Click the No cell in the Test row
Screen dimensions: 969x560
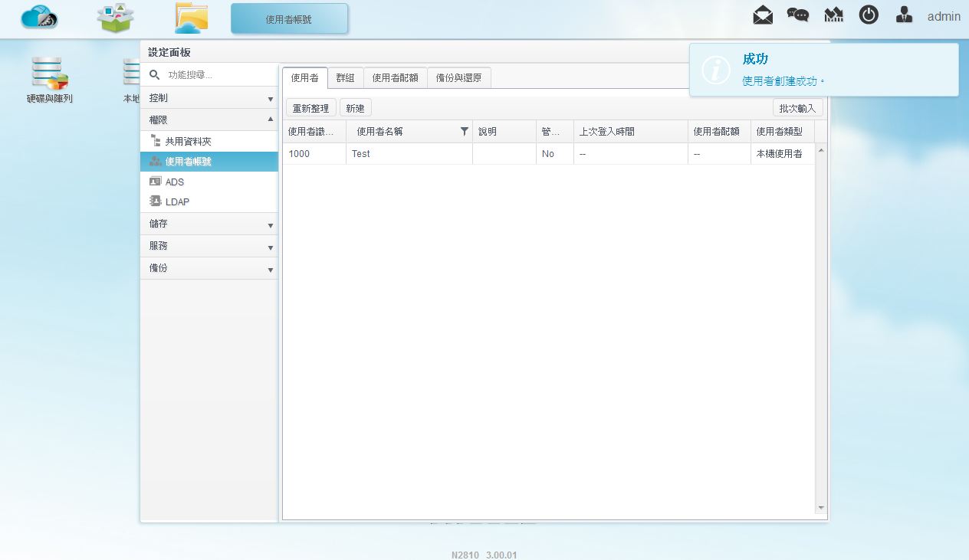pos(555,154)
